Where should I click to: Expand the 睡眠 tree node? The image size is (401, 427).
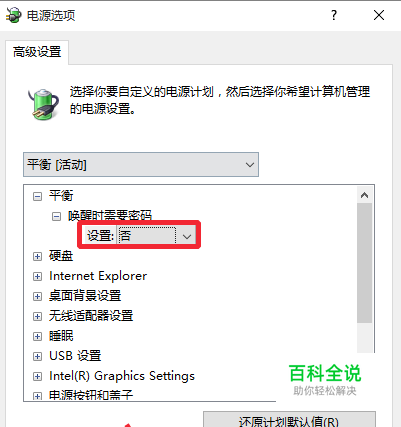coord(37,336)
